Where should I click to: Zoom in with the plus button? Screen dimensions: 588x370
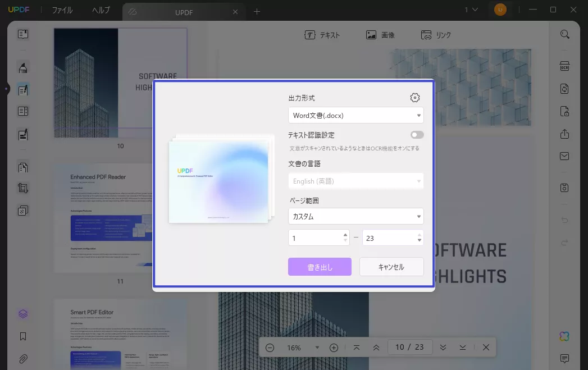[x=334, y=348]
